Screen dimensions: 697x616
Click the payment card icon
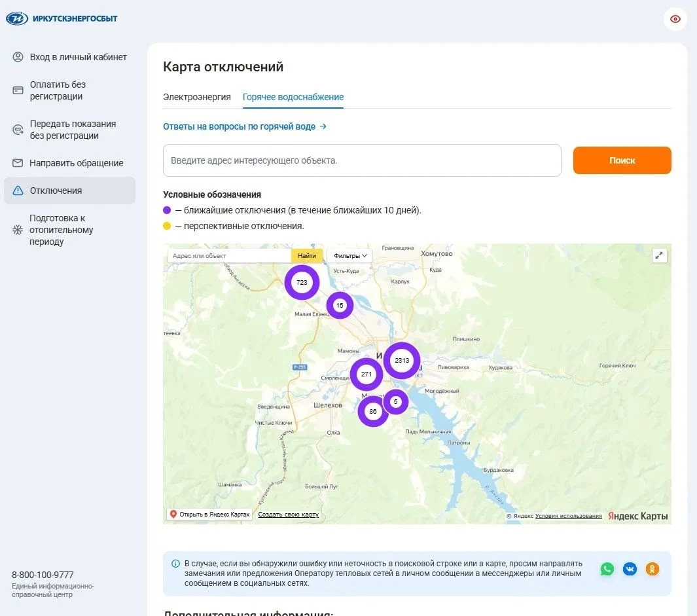[x=18, y=90]
